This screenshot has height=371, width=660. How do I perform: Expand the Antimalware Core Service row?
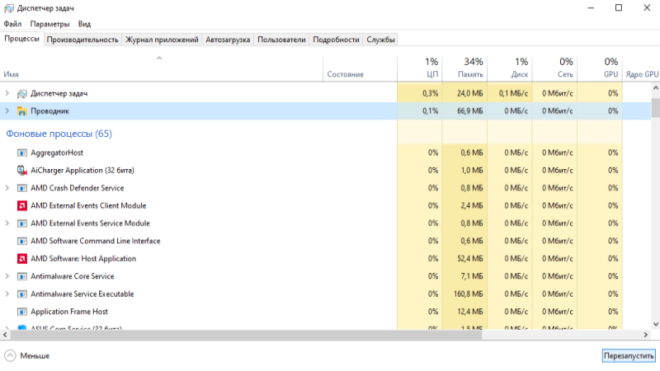[x=7, y=277]
